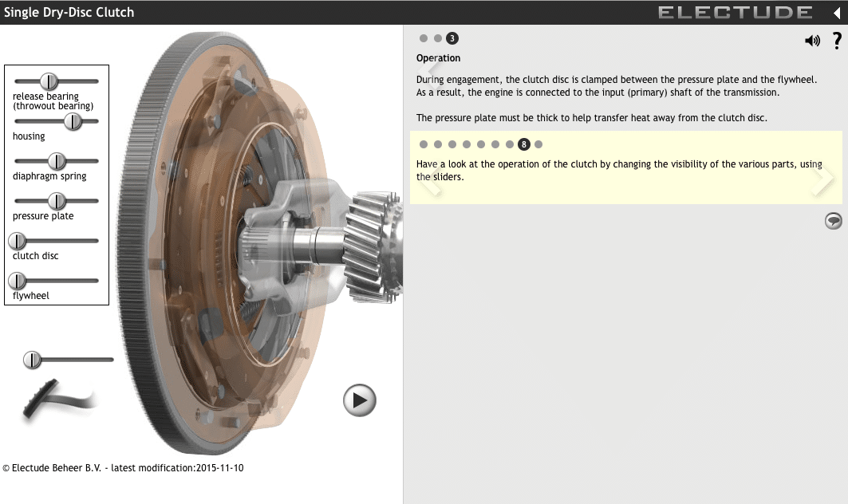This screenshot has height=504, width=848.
Task: Open the feedback speech bubble
Action: tap(833, 220)
